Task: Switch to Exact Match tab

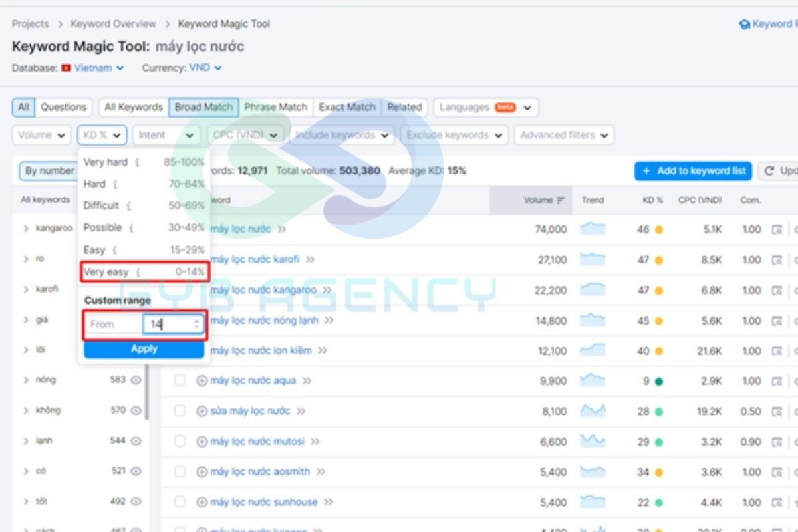Action: [x=347, y=107]
